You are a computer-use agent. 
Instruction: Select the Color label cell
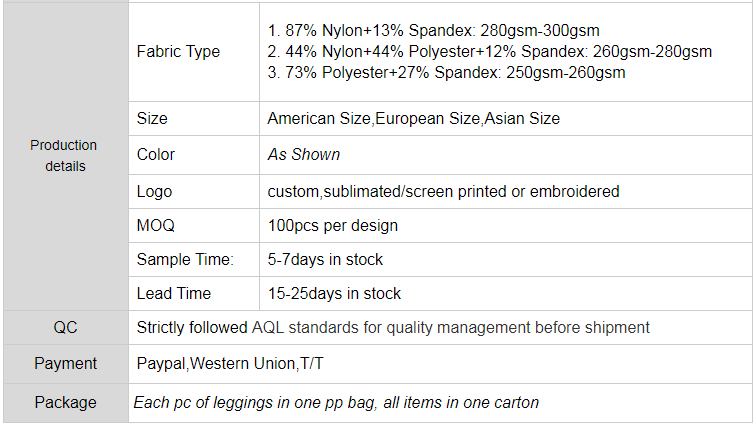(194, 155)
